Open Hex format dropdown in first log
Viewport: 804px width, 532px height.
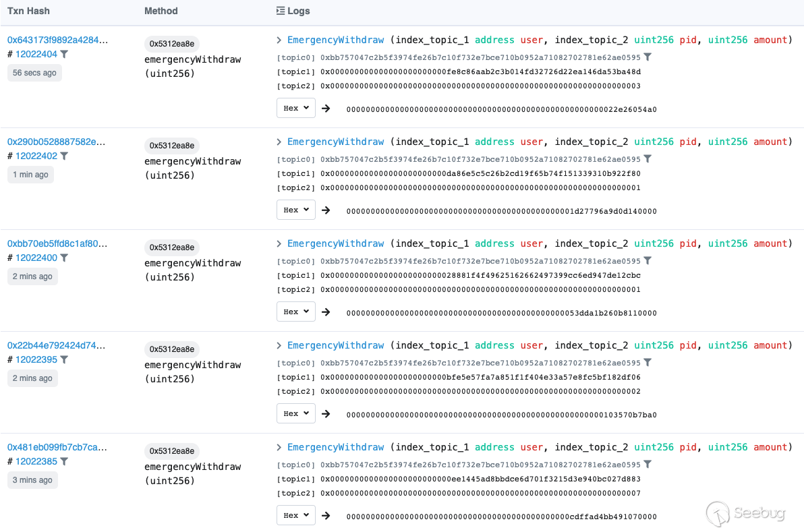click(296, 108)
